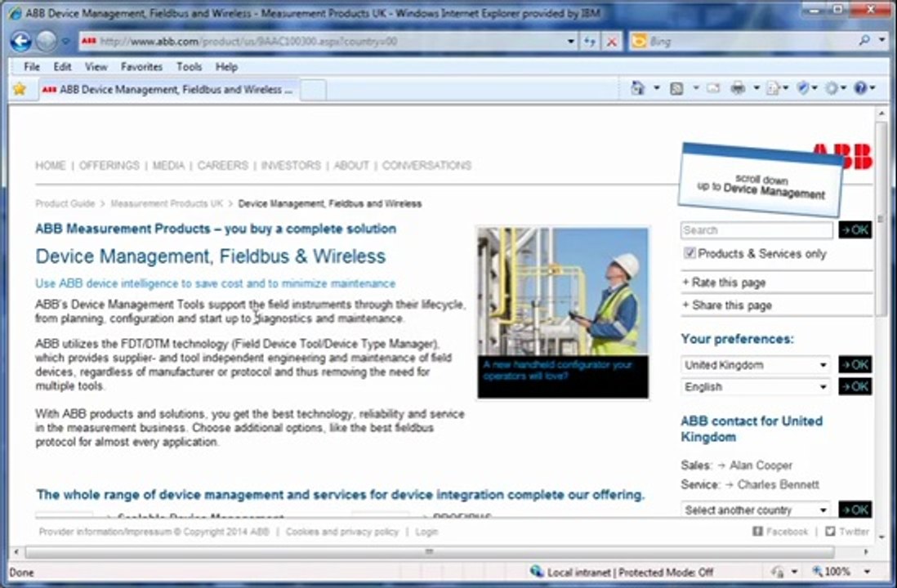This screenshot has height=588, width=897.
Task: Open Select another country dropdown
Action: (756, 510)
